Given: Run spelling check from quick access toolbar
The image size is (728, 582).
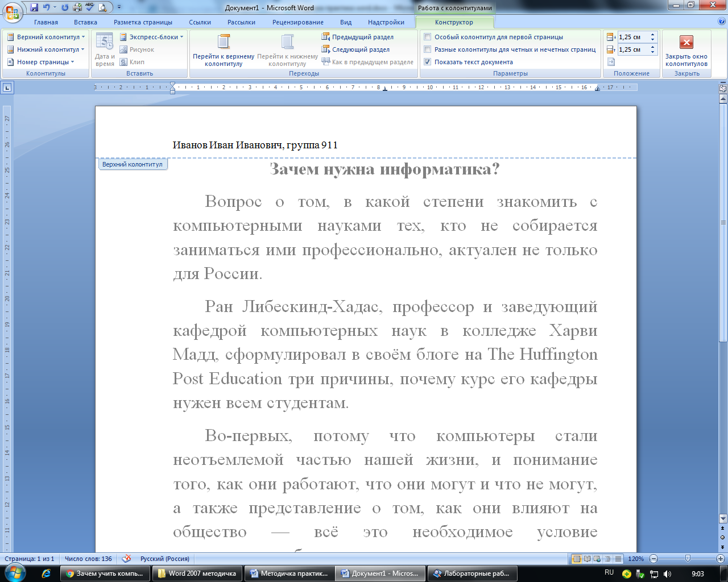Looking at the screenshot, I should point(89,7).
